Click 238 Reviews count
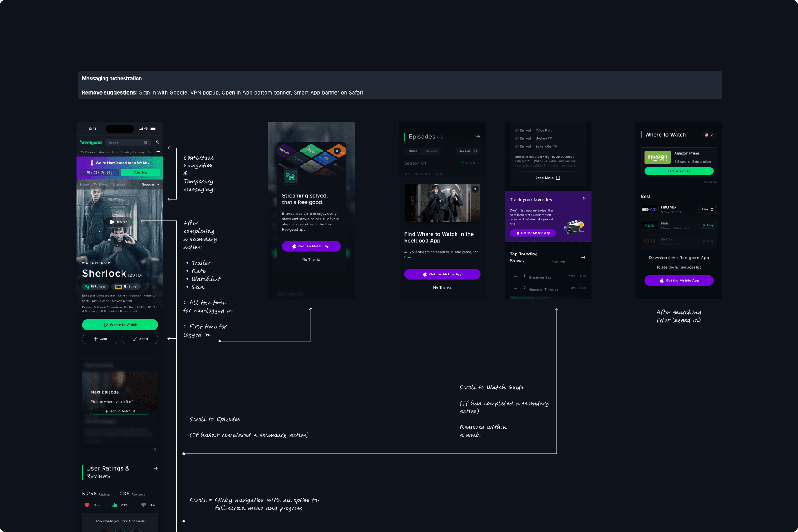This screenshot has height=532, width=798. pos(133,494)
